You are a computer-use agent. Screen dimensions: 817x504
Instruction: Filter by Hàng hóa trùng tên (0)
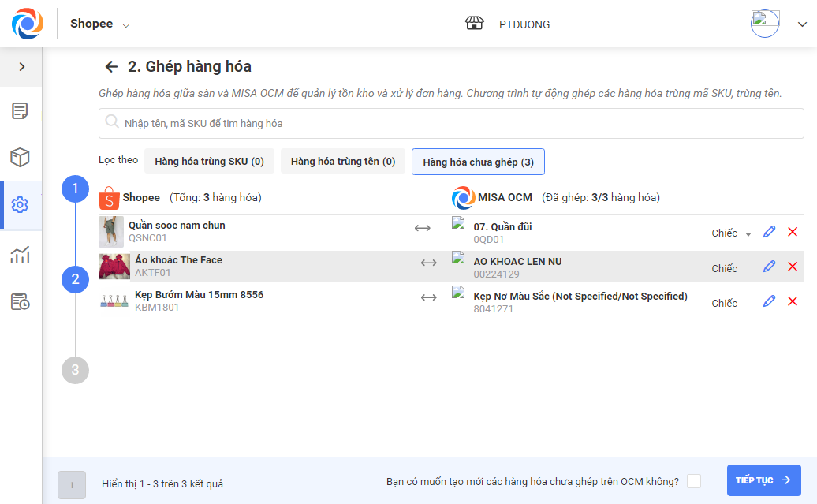343,162
